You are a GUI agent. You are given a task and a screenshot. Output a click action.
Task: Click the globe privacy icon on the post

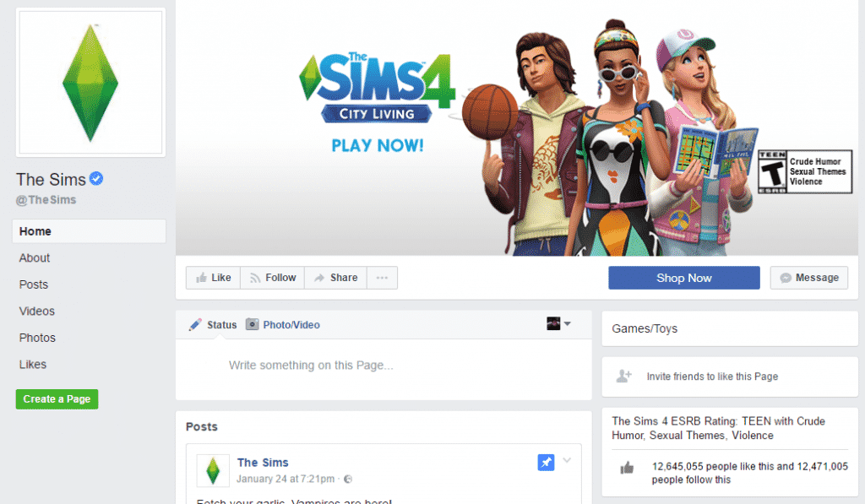coord(348,479)
